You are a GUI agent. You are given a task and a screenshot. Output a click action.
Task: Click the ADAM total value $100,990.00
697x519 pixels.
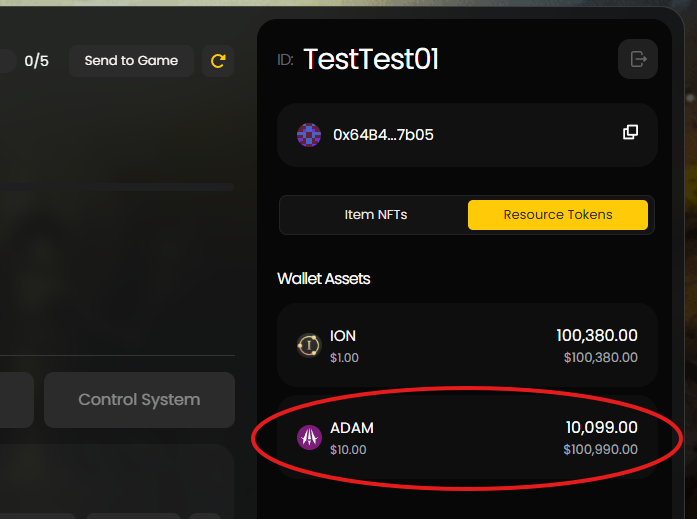[x=600, y=450]
